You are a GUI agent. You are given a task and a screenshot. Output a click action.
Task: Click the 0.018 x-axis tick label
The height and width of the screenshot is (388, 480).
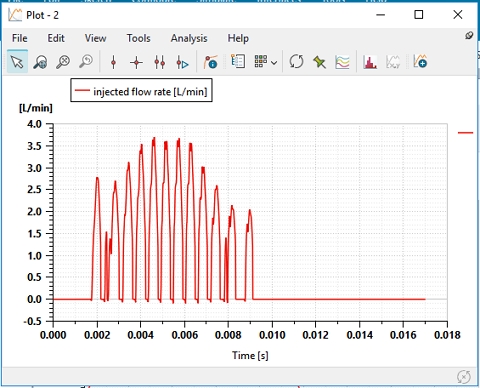447,335
